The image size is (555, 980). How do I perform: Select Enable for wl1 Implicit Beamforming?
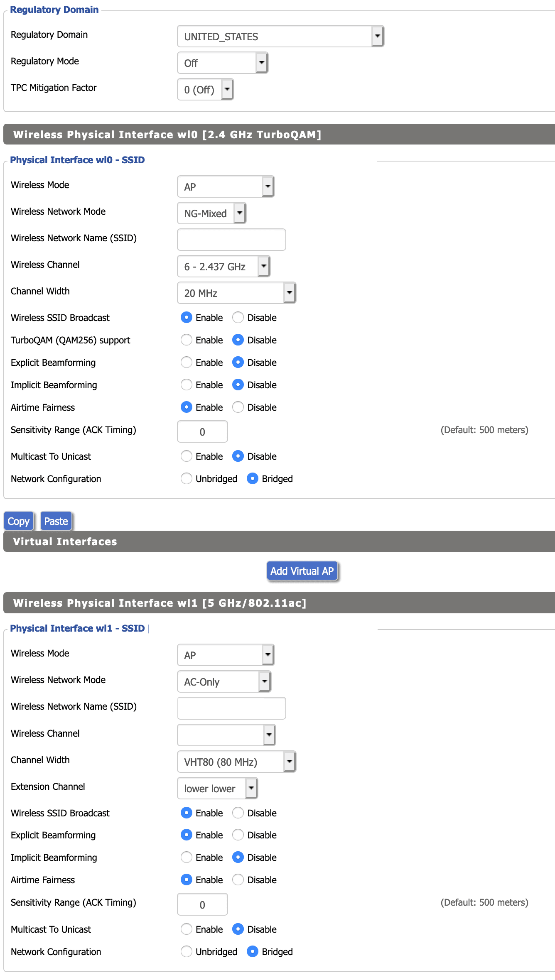point(187,857)
